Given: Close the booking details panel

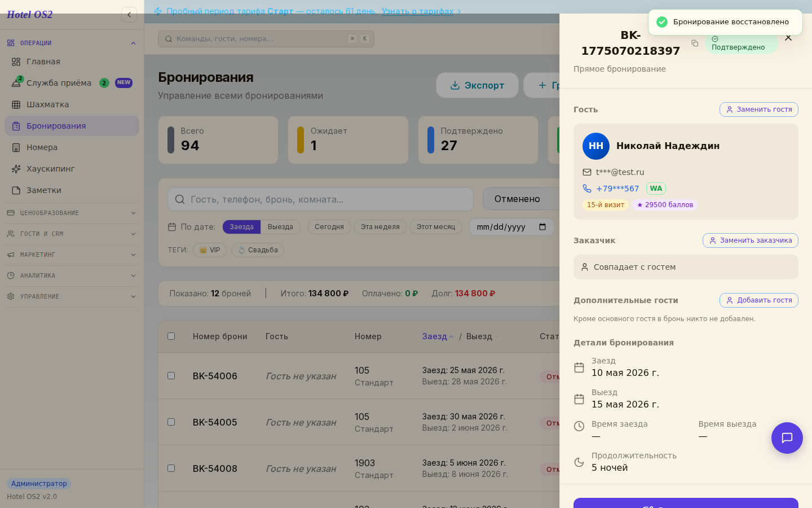Looking at the screenshot, I should point(788,38).
